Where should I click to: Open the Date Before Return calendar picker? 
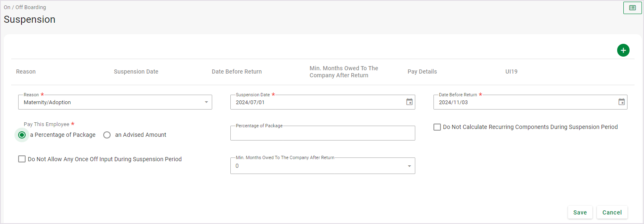(x=621, y=102)
